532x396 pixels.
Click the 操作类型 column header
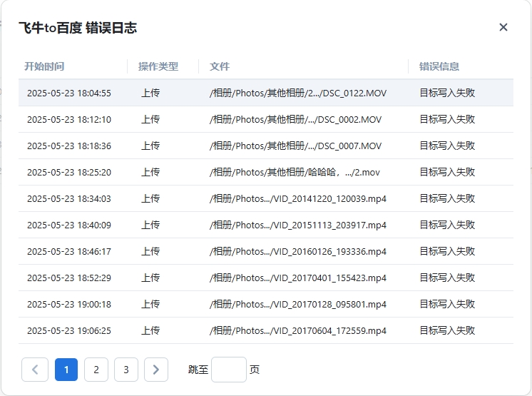[158, 66]
